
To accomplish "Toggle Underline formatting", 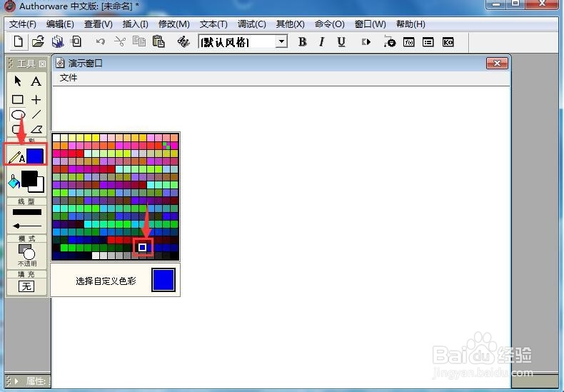I will click(x=341, y=42).
